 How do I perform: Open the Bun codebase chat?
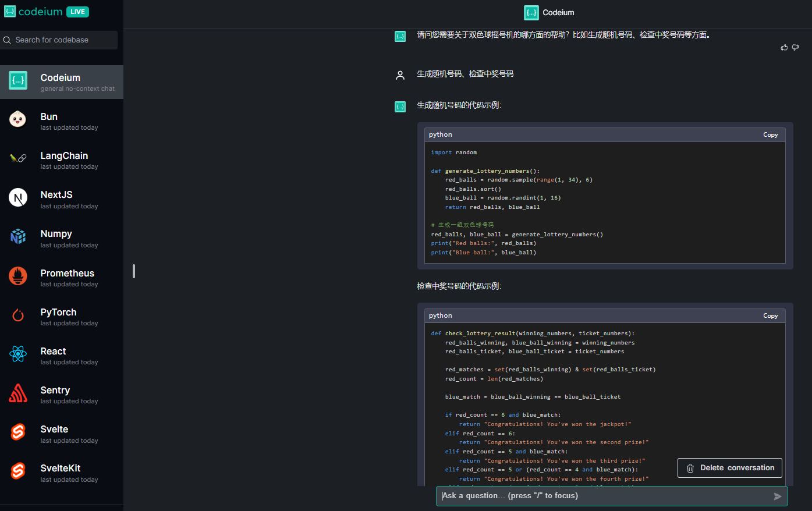(62, 121)
